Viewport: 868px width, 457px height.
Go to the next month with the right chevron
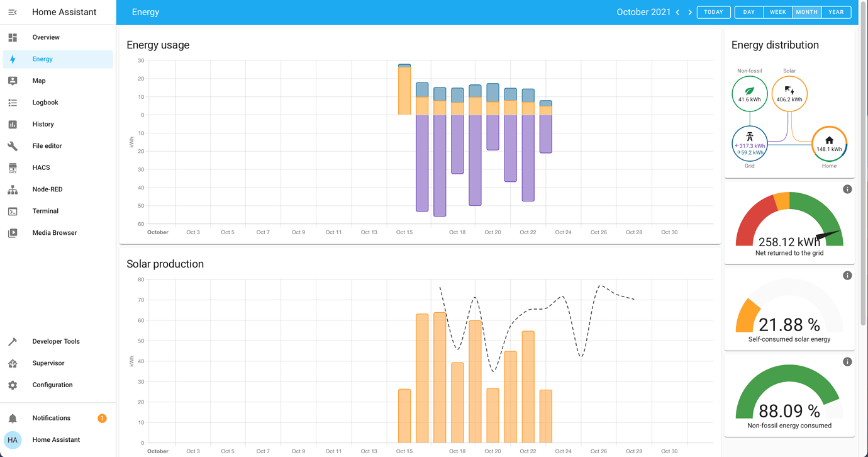point(690,12)
